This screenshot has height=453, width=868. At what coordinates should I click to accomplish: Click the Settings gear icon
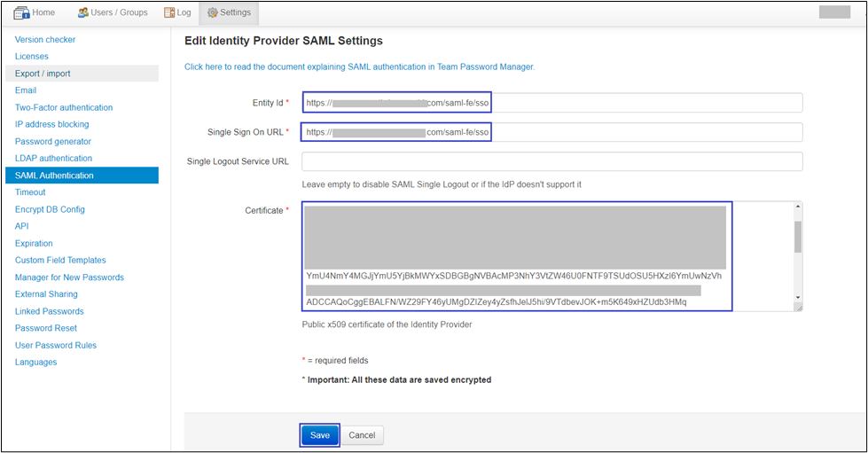point(213,12)
